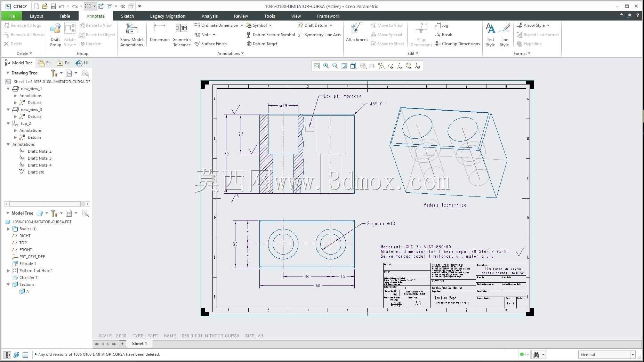
Task: Click Show Model Annotations icon
Action: [x=132, y=35]
